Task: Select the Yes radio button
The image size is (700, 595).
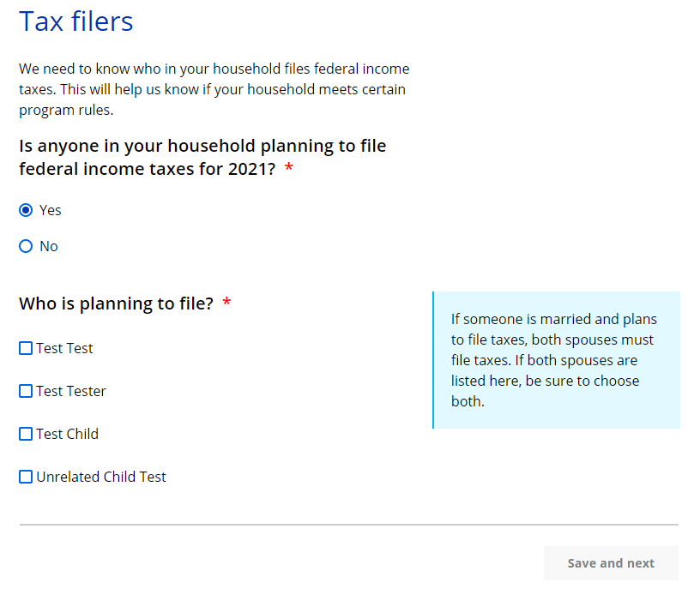Action: (26, 210)
